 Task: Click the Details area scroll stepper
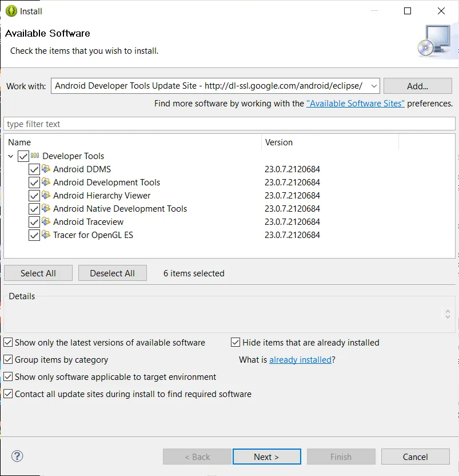pos(448,314)
